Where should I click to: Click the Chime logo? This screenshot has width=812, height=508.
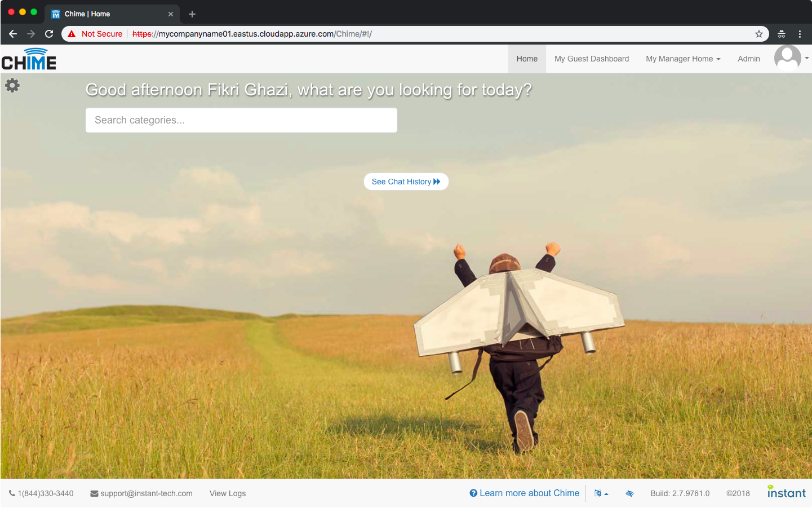click(x=29, y=59)
